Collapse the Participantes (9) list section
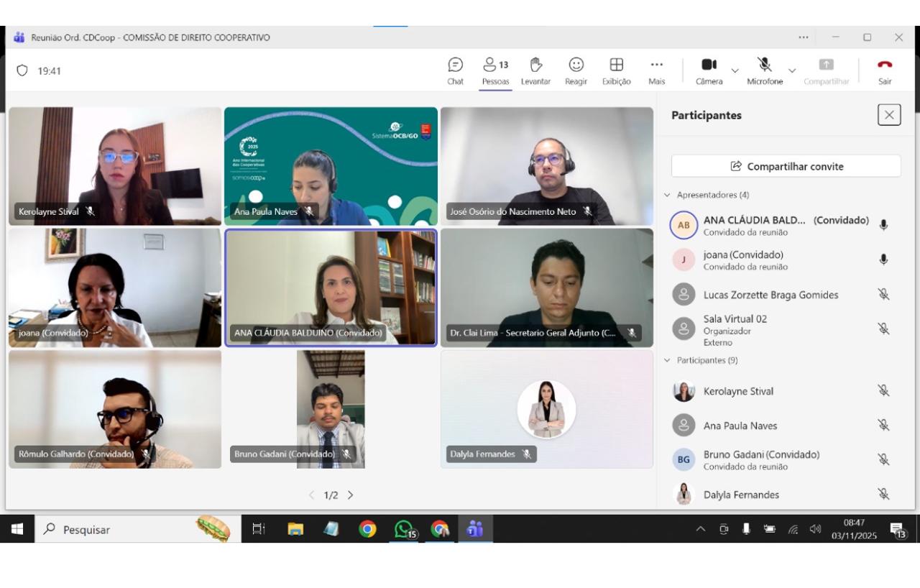The image size is (920, 588). pyautogui.click(x=667, y=360)
